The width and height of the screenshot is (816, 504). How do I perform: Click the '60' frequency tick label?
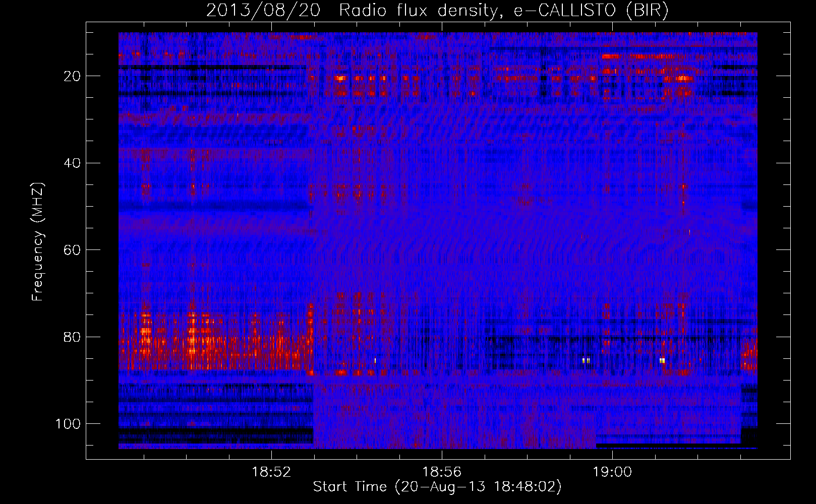point(72,250)
